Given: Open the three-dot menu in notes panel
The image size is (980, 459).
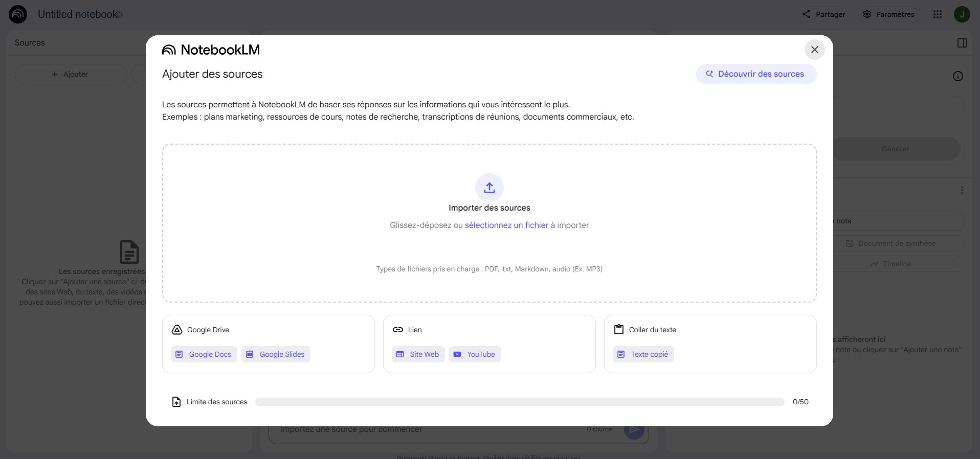Looking at the screenshot, I should [x=962, y=190].
